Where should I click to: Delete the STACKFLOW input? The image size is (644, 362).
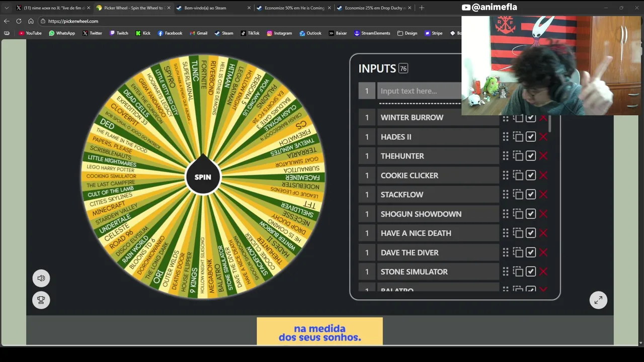point(543,195)
